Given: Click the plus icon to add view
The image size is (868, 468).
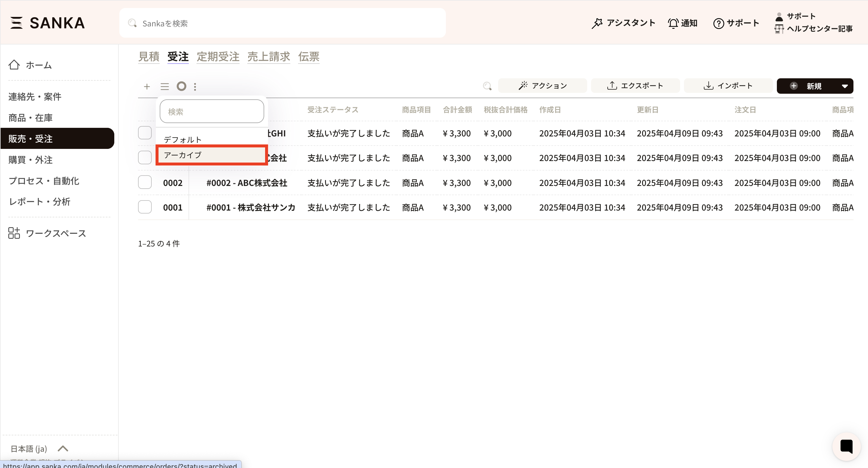Looking at the screenshot, I should pyautogui.click(x=147, y=87).
